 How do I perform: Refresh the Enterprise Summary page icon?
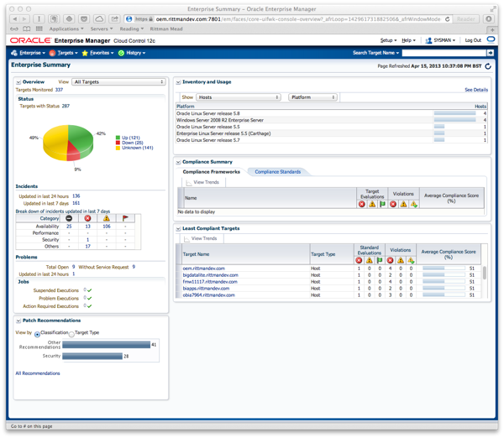[x=488, y=66]
